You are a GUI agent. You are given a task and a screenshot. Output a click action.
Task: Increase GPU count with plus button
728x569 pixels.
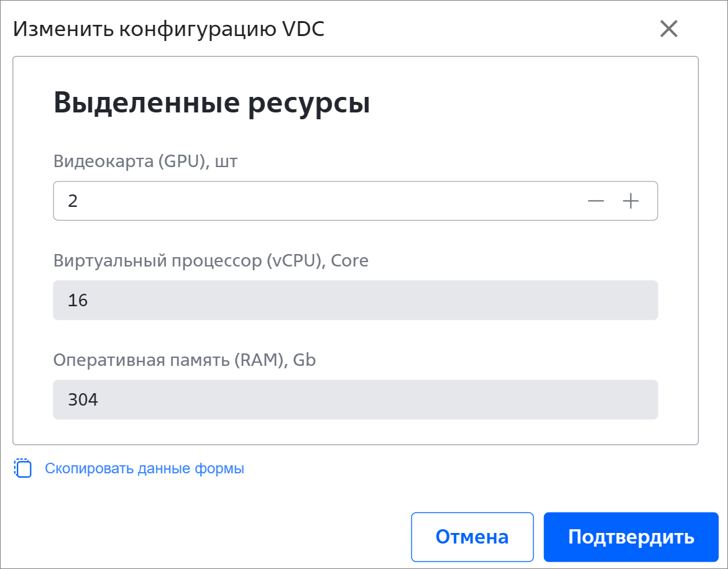[630, 201]
